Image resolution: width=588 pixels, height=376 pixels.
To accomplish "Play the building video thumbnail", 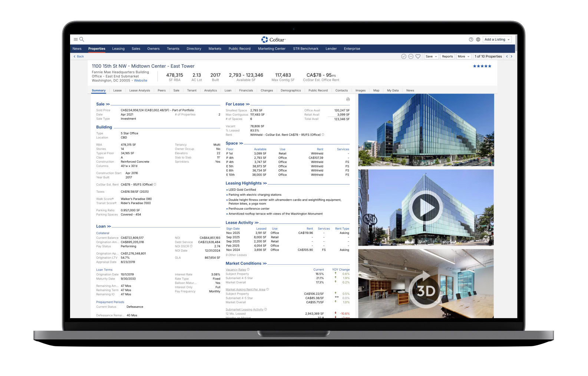I will [x=426, y=207].
